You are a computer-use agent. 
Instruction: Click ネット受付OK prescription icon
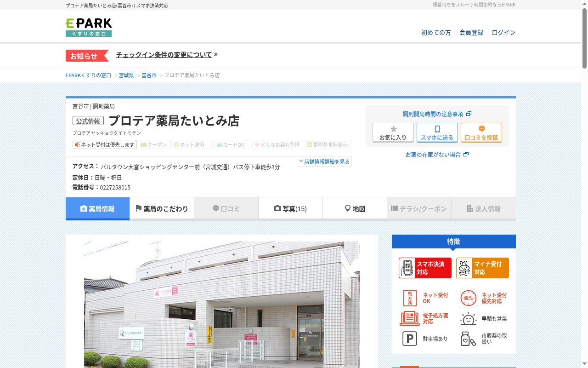tap(410, 298)
